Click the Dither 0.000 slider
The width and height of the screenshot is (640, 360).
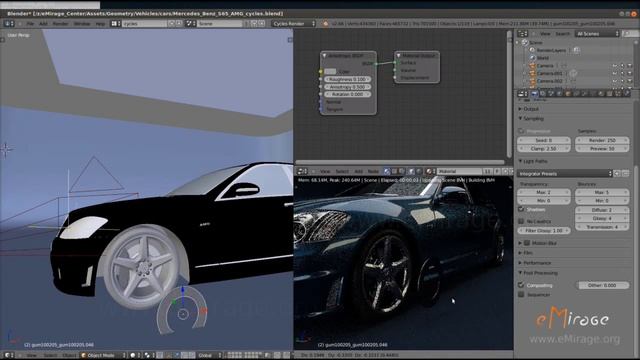tap(602, 285)
